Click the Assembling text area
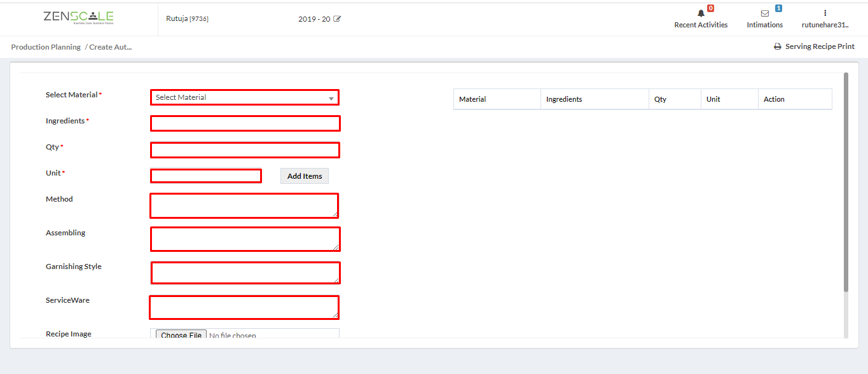This screenshot has width=868, height=374. point(245,239)
